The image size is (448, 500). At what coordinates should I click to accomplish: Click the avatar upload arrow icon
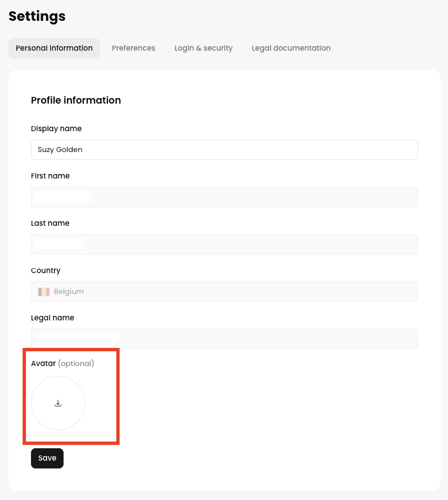click(58, 403)
